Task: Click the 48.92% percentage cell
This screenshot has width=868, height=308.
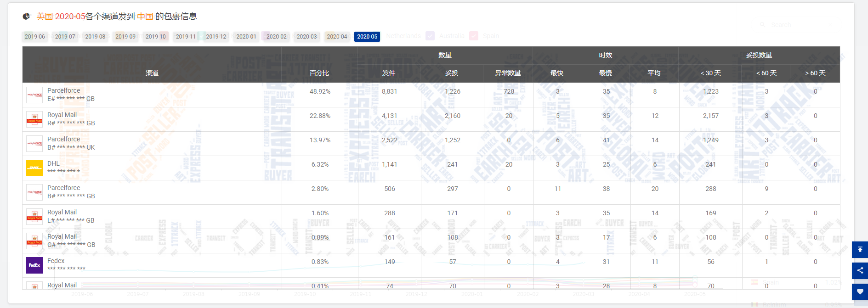Action: click(320, 91)
